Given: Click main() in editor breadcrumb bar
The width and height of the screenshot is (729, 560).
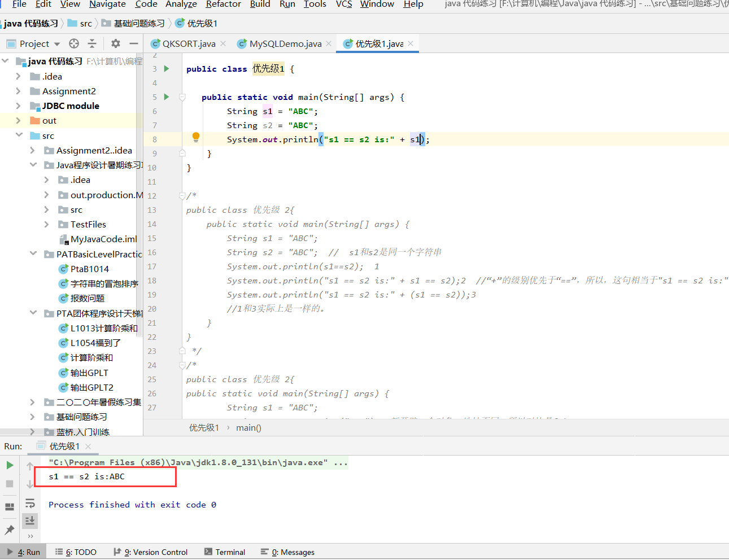Looking at the screenshot, I should 248,427.
